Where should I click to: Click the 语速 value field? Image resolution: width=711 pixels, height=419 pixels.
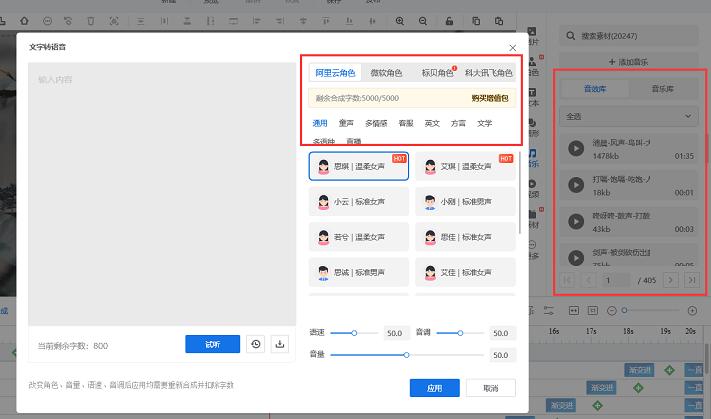[x=395, y=333]
